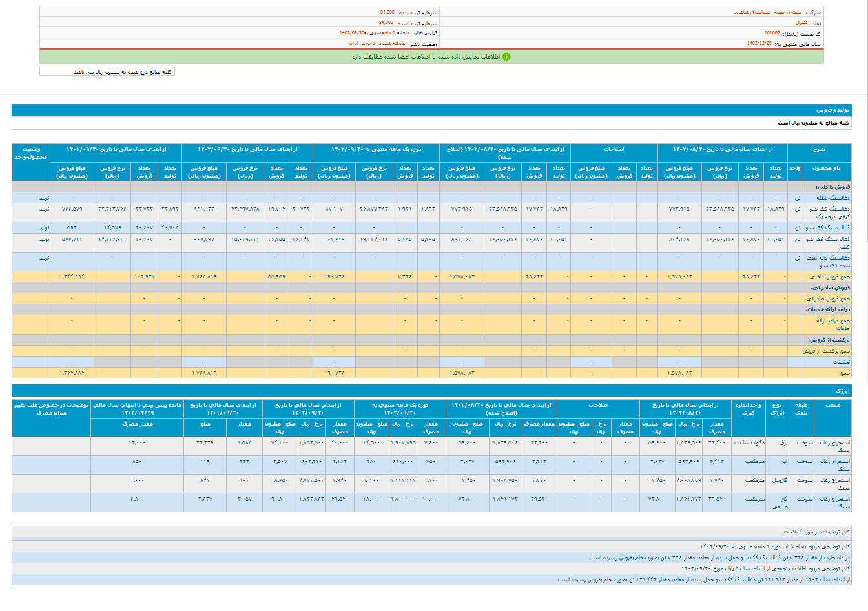The height and width of the screenshot is (611, 868).
Task: Click the 'کادر توضیحات در مورد اصلاحات' box
Action: pos(816,532)
